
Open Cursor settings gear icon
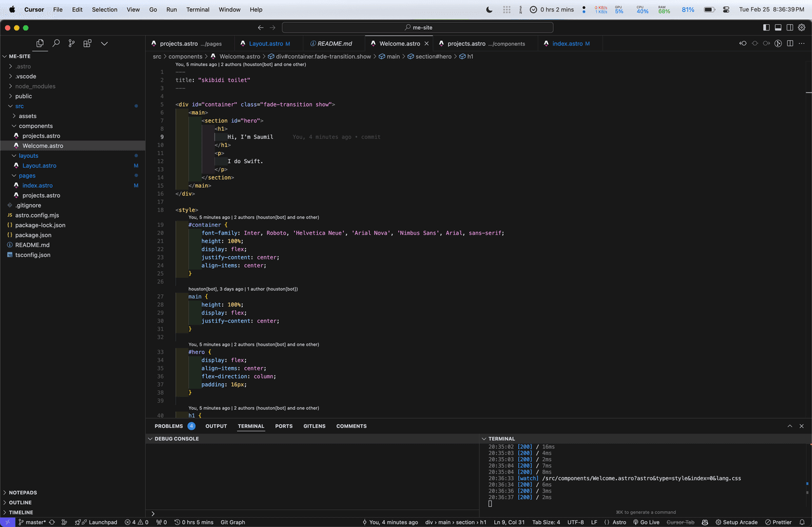tap(802, 27)
